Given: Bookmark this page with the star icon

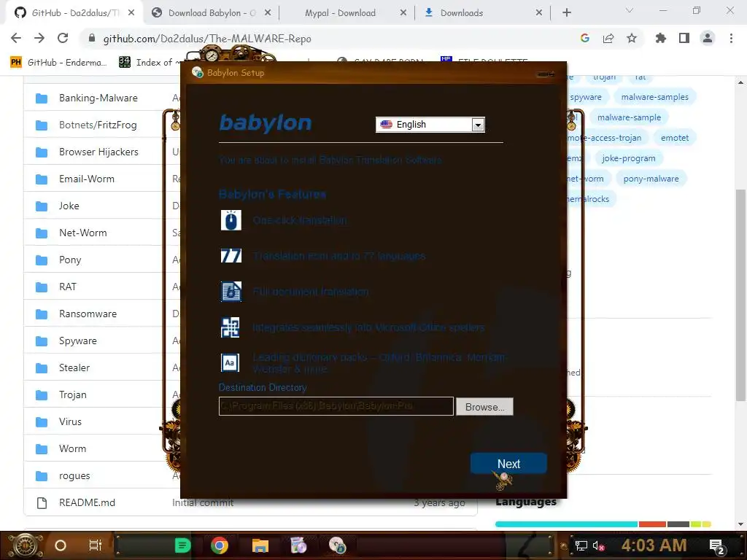Looking at the screenshot, I should point(632,38).
